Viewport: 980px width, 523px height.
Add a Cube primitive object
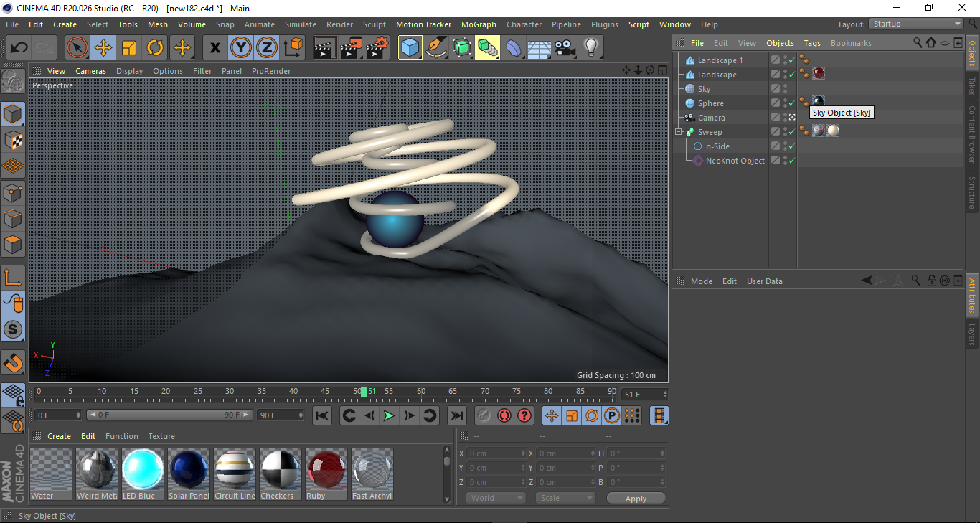click(x=410, y=48)
